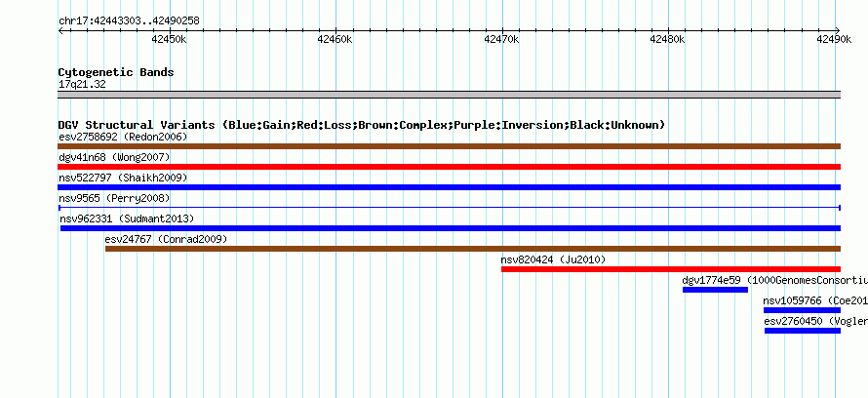Click the nsv1059766 (Coe) variant label
Viewport: 868px width, 398px height.
(x=815, y=300)
